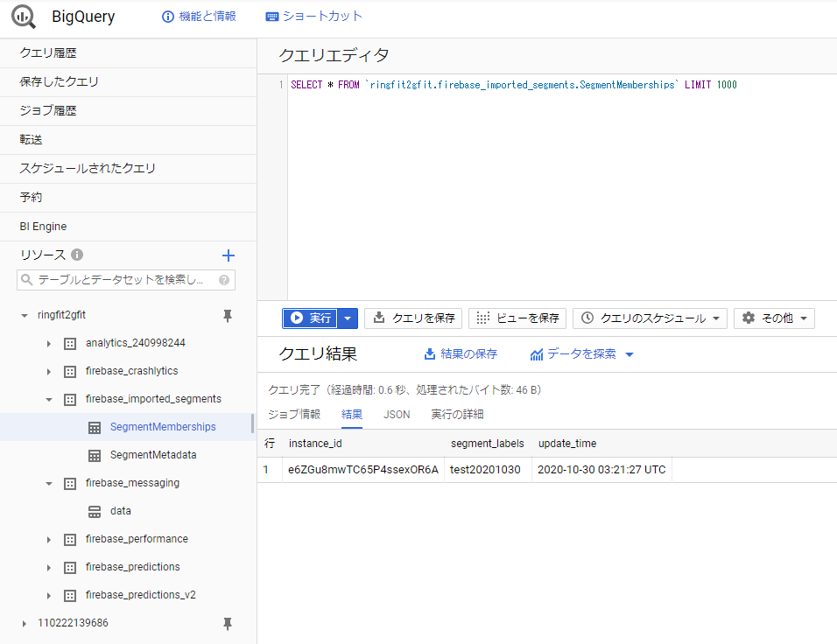
Task: Click the segment_labels column header
Action: [x=488, y=444]
